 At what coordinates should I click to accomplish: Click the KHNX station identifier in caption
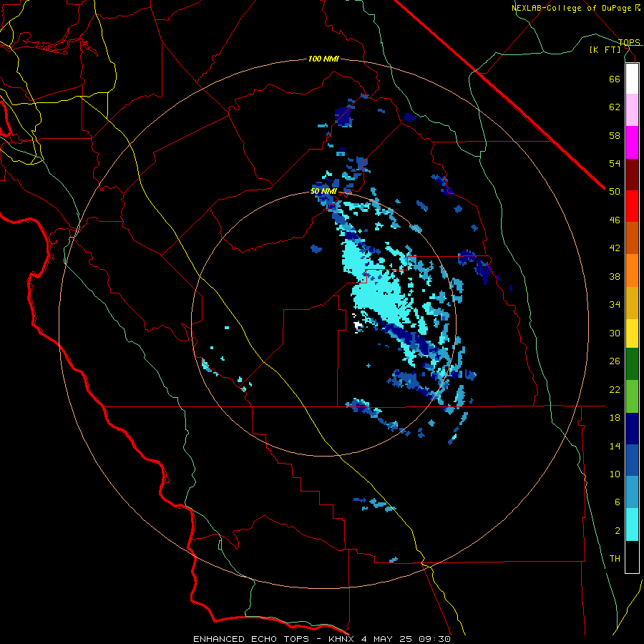coord(343,639)
